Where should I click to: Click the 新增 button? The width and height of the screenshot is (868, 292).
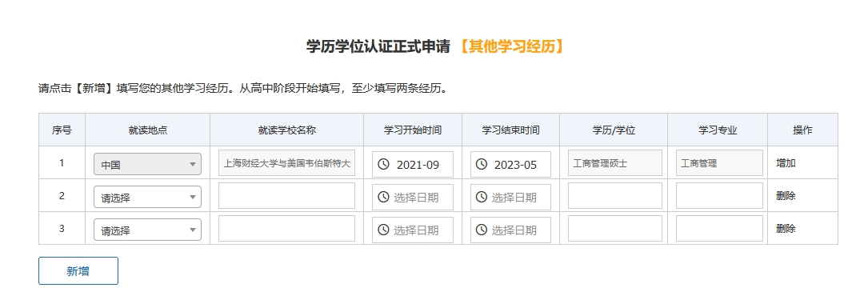pos(78,271)
